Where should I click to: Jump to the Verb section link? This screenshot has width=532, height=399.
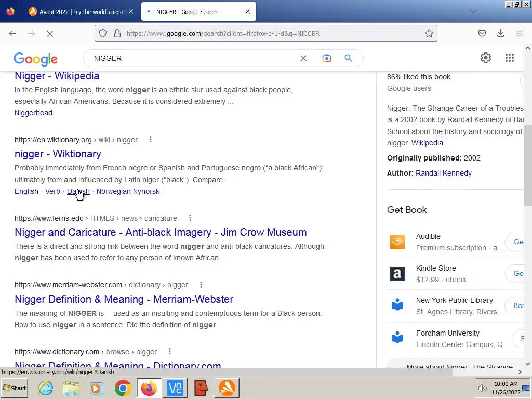click(52, 191)
